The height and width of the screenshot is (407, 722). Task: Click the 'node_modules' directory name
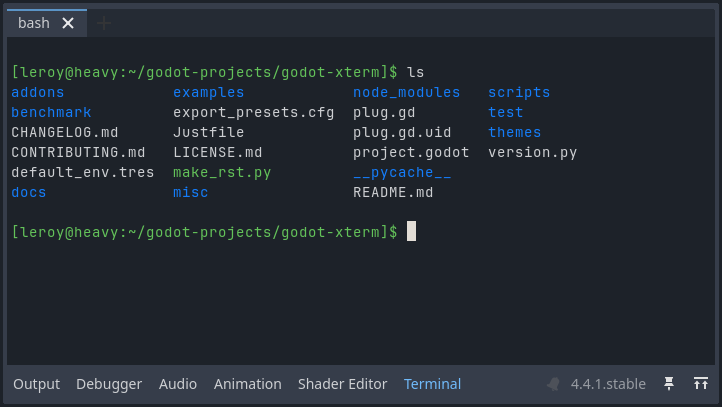pyautogui.click(x=407, y=93)
